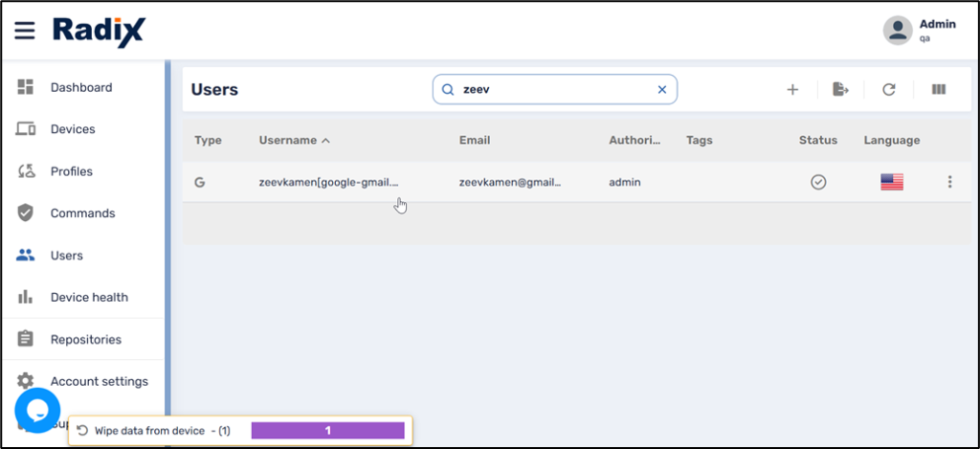Viewport: 980px width, 449px height.
Task: Click the purple wipe data progress bar
Action: point(327,431)
